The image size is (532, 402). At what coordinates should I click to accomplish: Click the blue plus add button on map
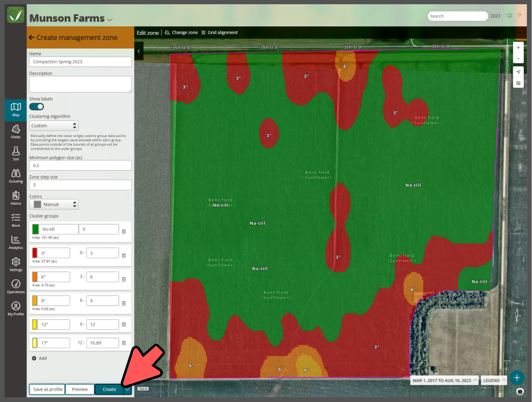pos(517,377)
